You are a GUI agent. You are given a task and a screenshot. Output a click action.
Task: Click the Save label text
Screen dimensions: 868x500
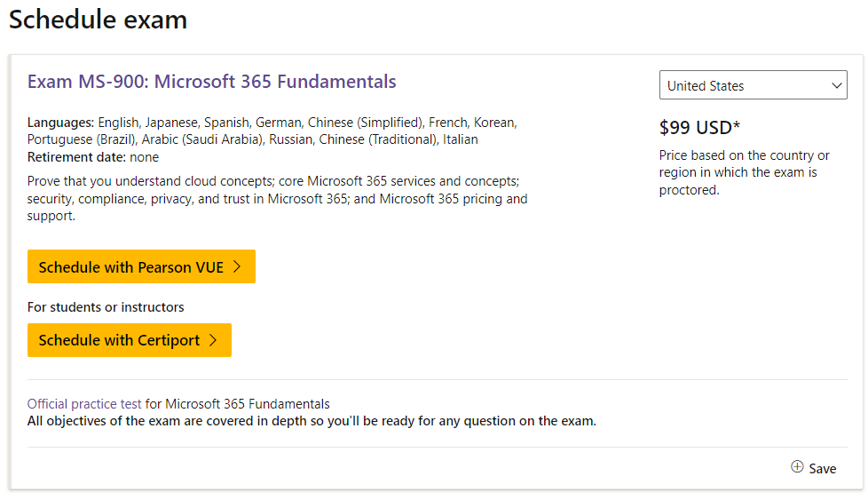click(823, 469)
